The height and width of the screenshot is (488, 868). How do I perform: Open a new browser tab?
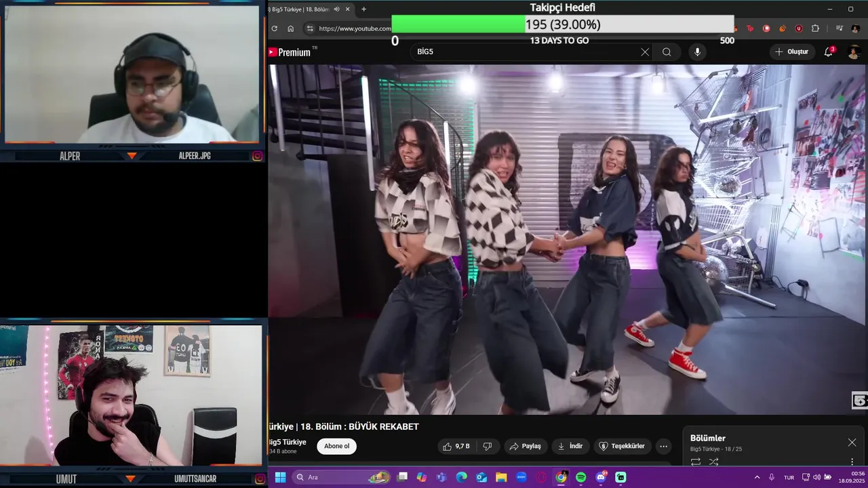(363, 9)
